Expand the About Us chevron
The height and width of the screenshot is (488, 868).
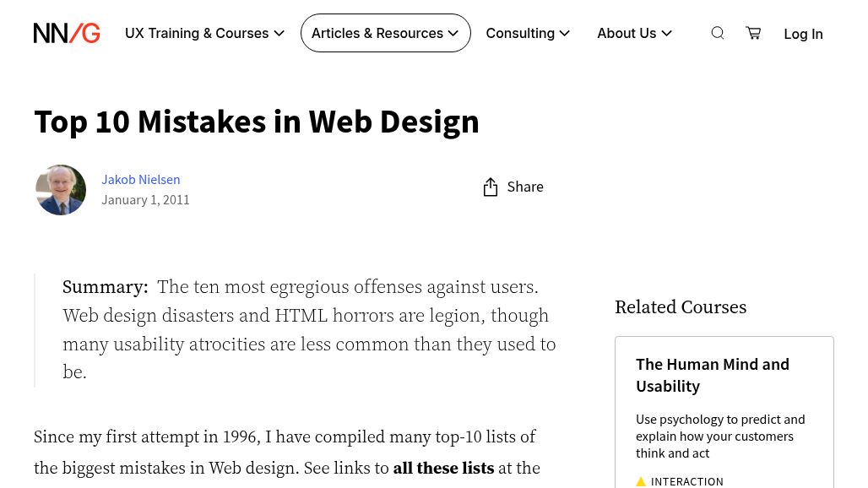pyautogui.click(x=666, y=33)
